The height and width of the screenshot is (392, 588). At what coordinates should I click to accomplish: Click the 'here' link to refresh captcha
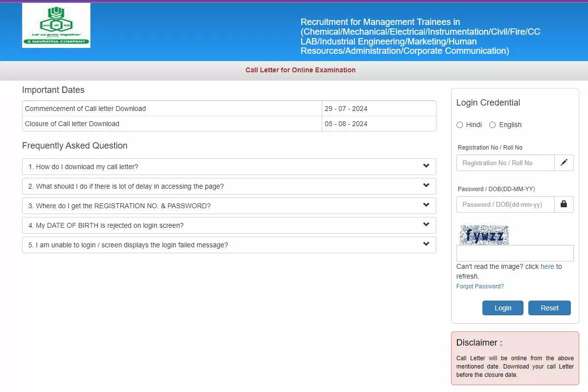[547, 266]
